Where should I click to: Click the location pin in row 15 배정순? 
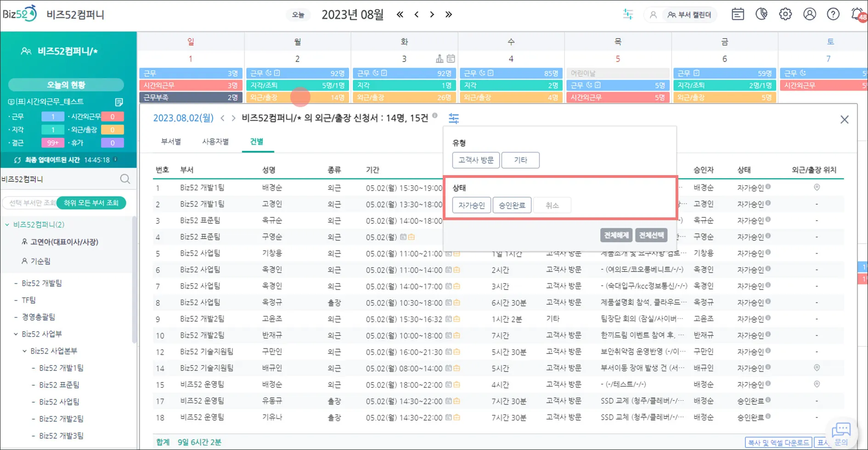pos(817,384)
